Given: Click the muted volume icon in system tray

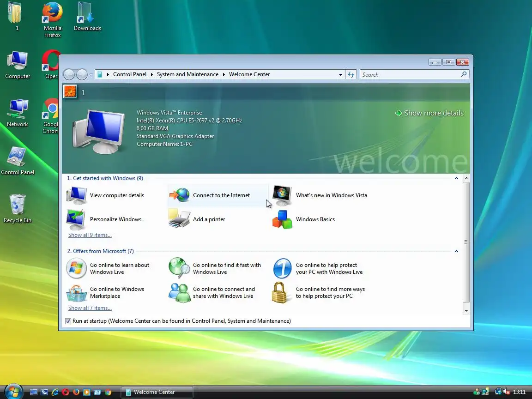Looking at the screenshot, I should [x=506, y=392].
